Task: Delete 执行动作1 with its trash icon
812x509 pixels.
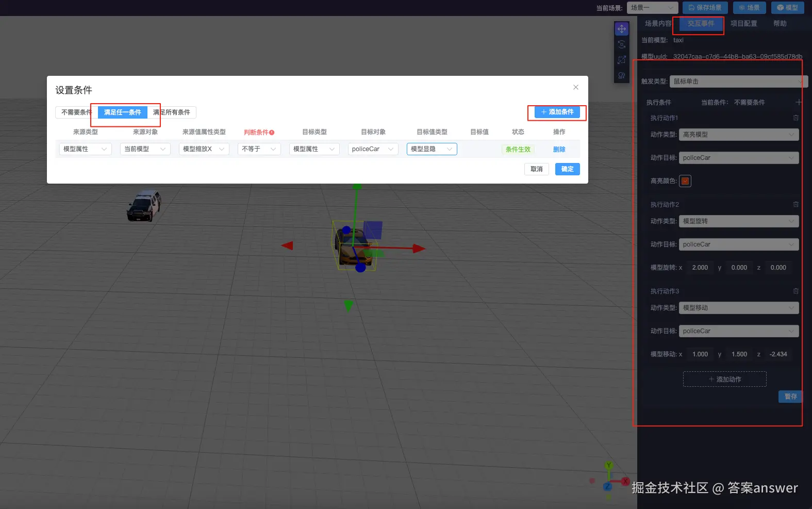Action: tap(796, 118)
